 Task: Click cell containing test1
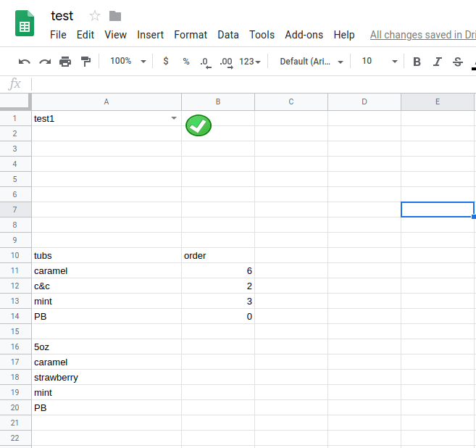107,118
